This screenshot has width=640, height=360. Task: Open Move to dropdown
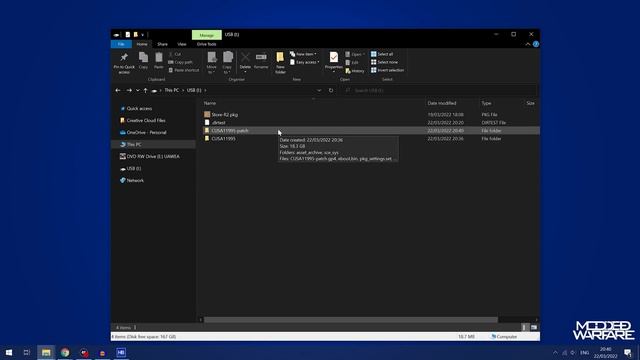(211, 63)
